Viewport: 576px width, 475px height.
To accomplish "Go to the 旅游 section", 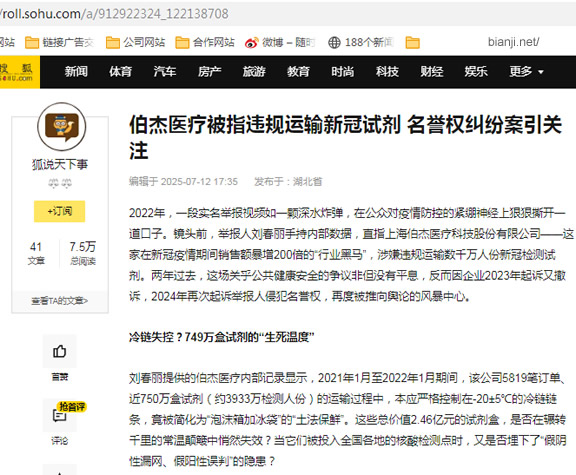I will [x=253, y=72].
